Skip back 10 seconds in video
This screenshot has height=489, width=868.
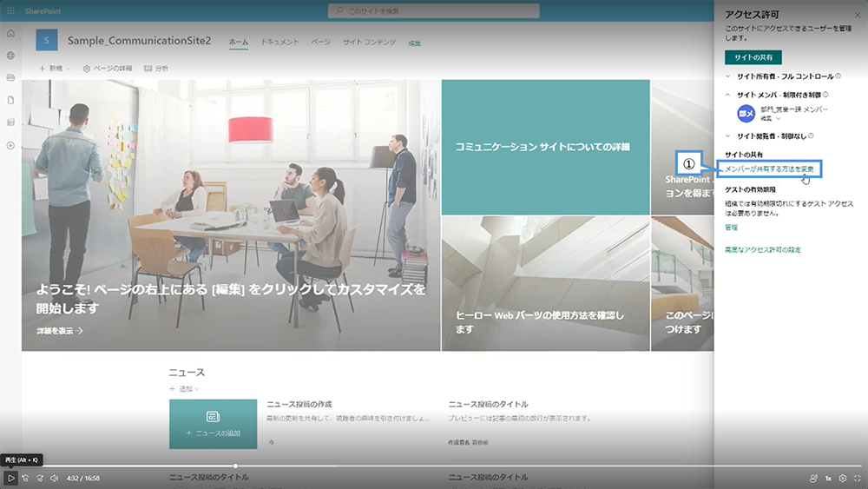(x=25, y=478)
